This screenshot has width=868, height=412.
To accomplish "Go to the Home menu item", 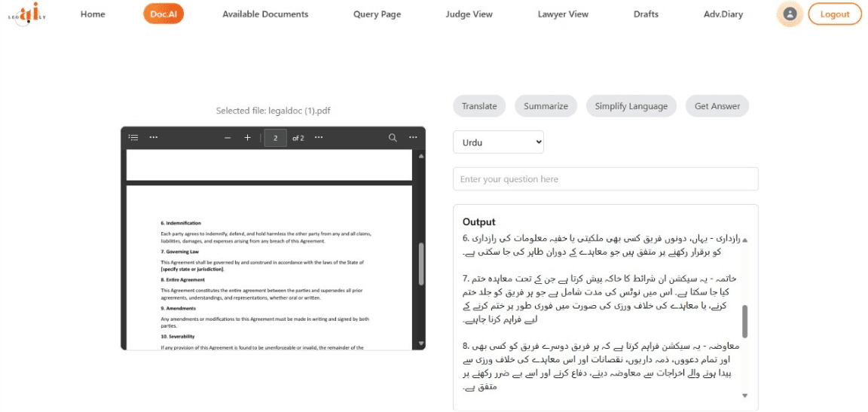I will pyautogui.click(x=93, y=14).
